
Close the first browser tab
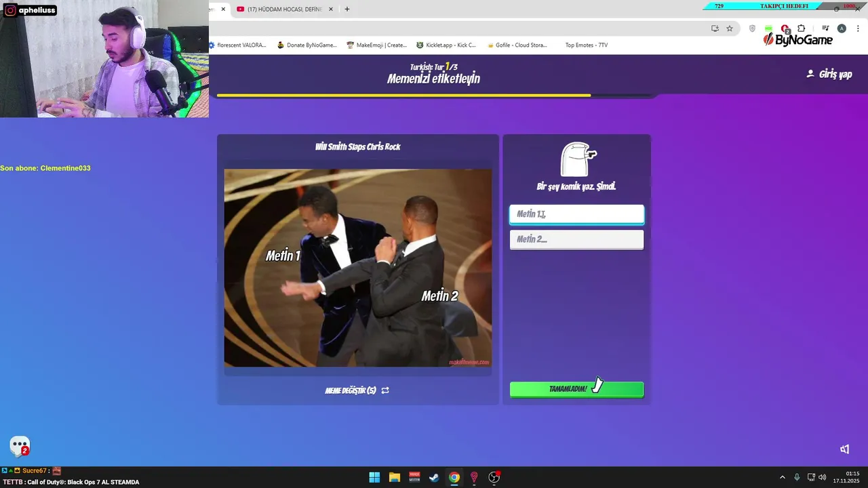(x=223, y=9)
